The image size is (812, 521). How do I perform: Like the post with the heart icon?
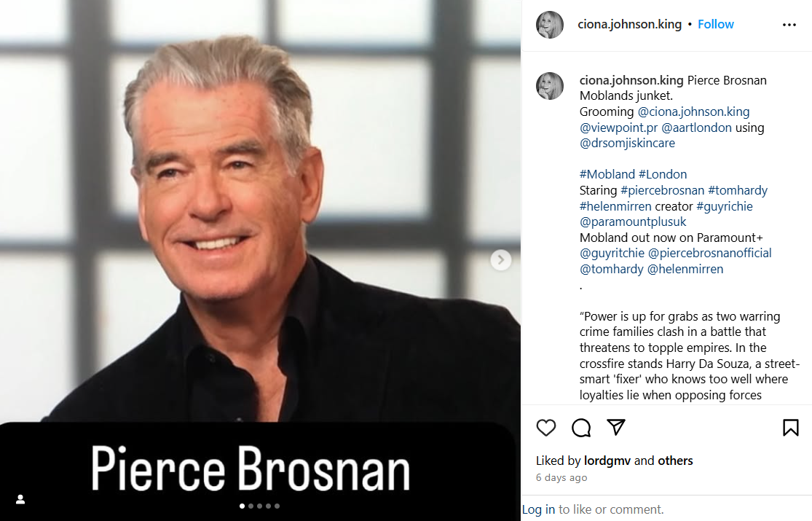[x=545, y=428]
